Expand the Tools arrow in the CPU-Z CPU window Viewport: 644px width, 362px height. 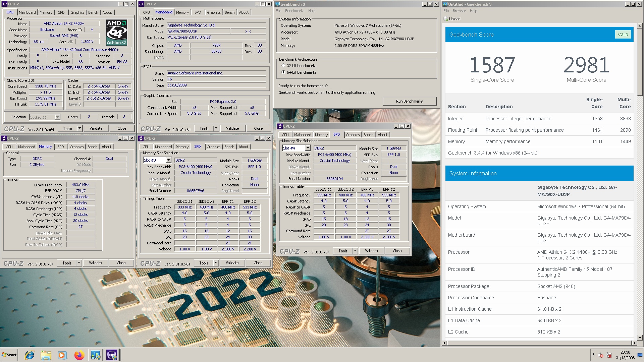coord(79,128)
